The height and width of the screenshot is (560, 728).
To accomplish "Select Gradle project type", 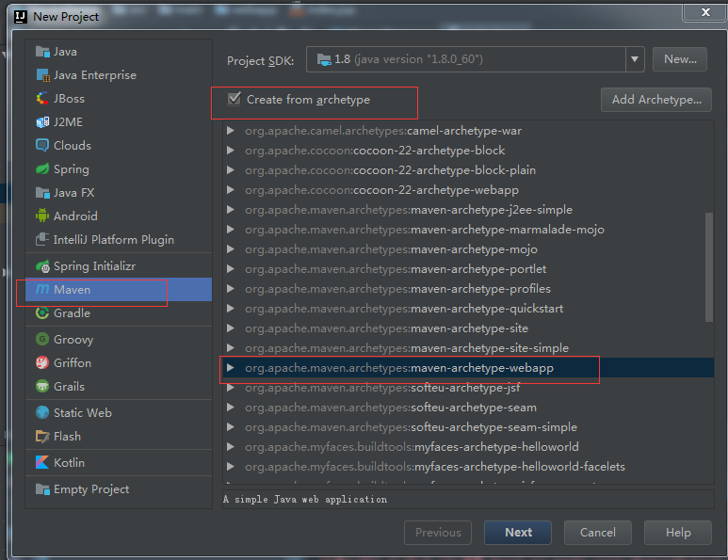I will (119, 313).
